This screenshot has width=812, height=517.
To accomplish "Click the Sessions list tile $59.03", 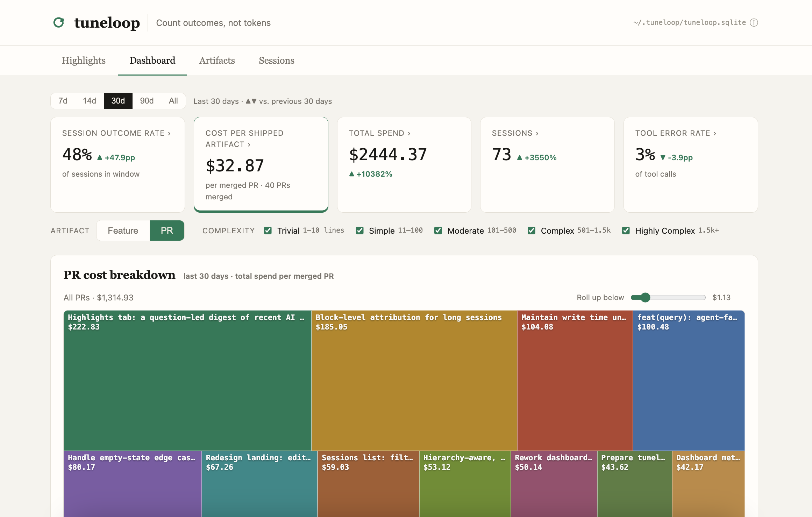I will (369, 484).
